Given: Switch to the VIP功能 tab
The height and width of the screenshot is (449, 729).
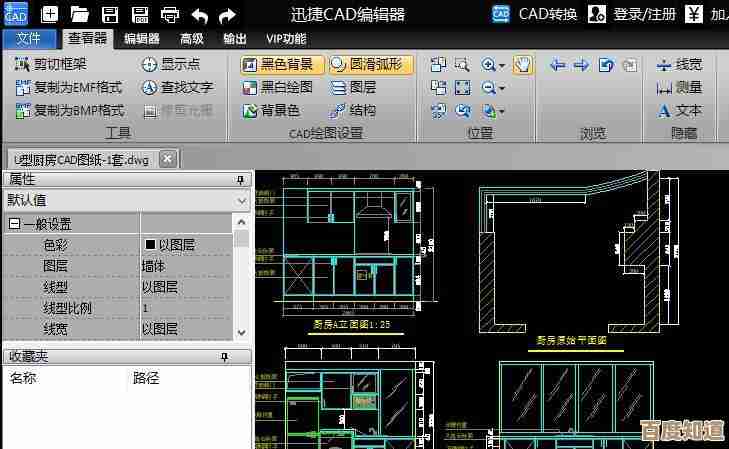Looking at the screenshot, I should click(x=286, y=39).
